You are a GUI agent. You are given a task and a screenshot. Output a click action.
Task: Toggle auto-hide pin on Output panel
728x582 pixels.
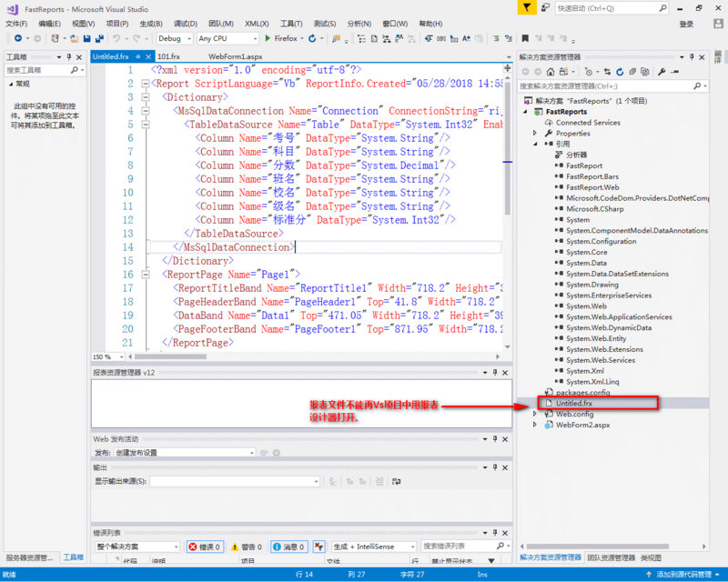pos(495,467)
